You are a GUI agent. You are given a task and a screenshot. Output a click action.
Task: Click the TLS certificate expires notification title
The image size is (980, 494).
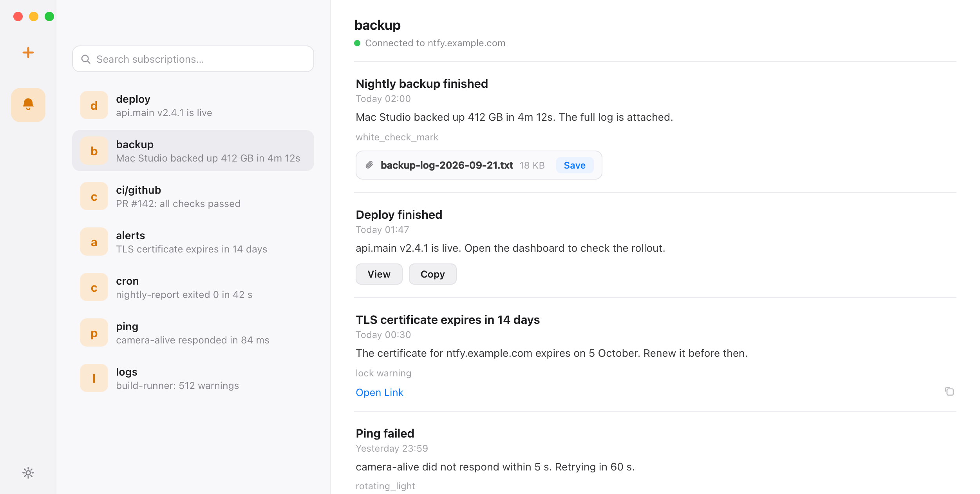tap(447, 320)
